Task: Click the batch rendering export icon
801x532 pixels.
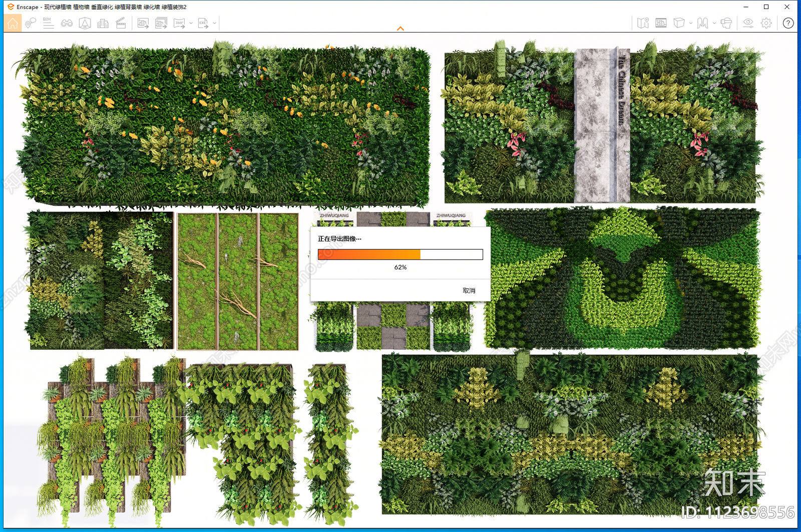Action: coord(161,23)
